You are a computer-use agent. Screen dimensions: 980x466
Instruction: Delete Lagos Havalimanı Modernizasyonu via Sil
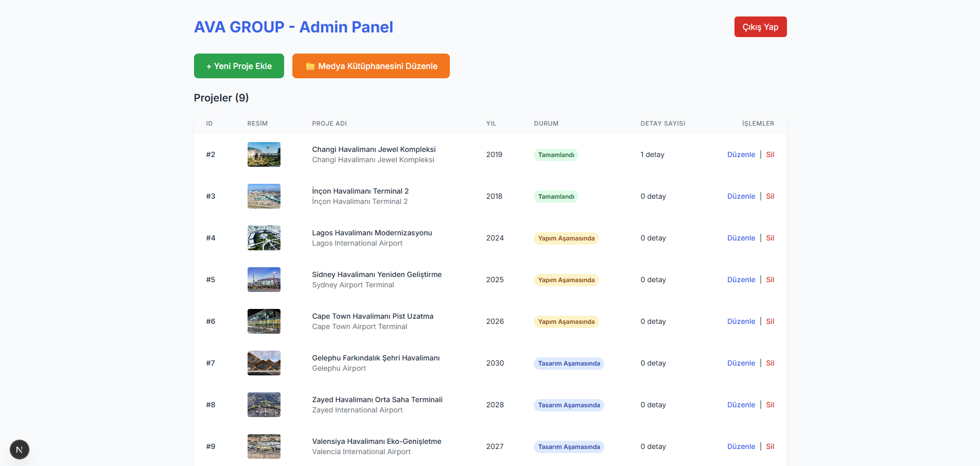pyautogui.click(x=770, y=238)
